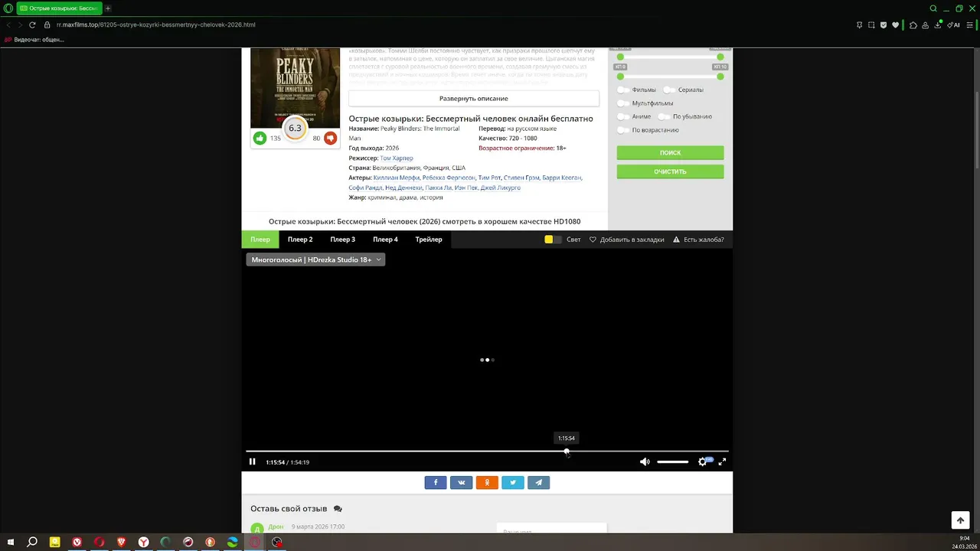Give the film a green thumbs up
Image resolution: width=980 pixels, height=551 pixels.
260,138
